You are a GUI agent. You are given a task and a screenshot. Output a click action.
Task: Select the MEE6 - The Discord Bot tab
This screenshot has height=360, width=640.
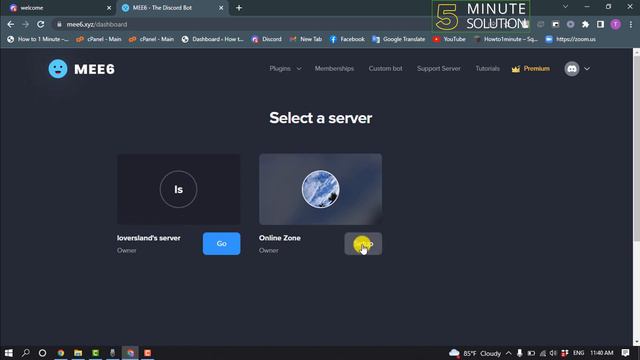[x=171, y=8]
